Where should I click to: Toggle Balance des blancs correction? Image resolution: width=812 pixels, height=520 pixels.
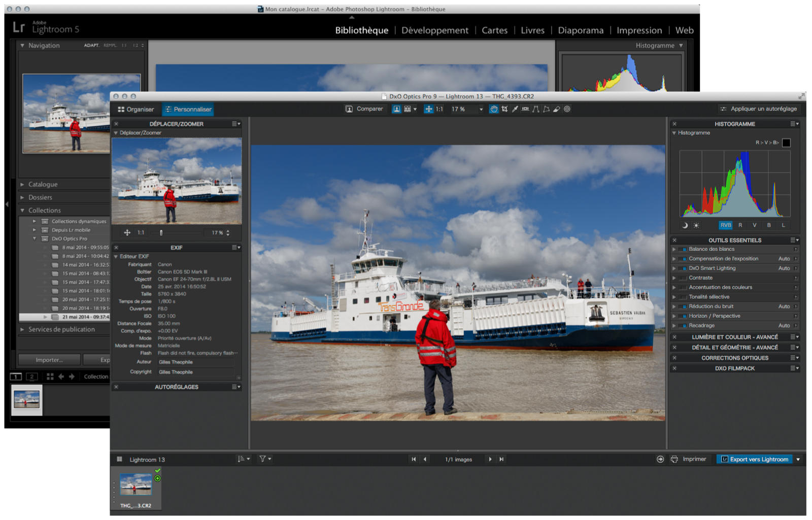[x=684, y=249]
